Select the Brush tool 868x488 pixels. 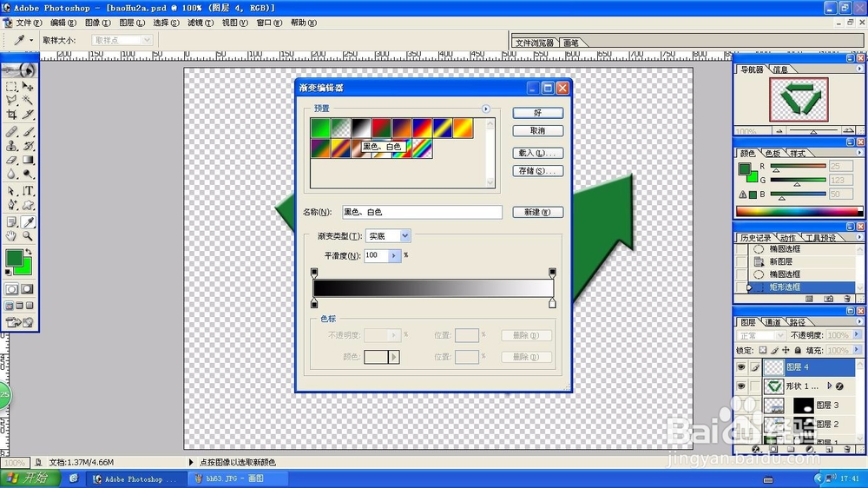click(x=28, y=132)
